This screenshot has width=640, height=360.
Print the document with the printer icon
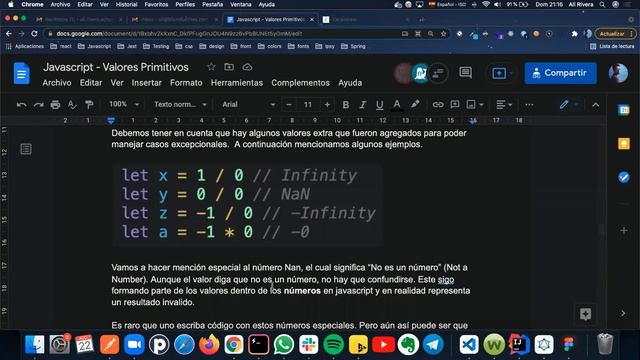tap(55, 105)
